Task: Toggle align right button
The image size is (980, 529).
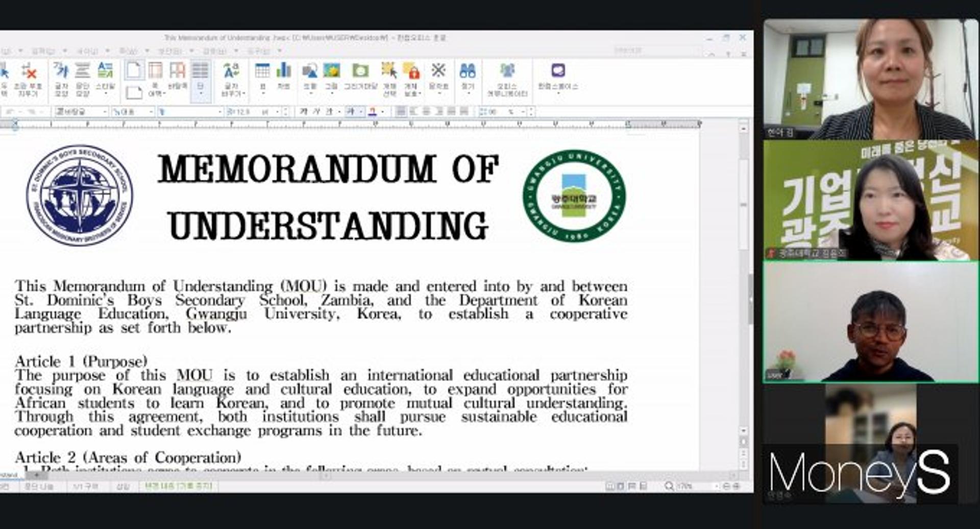Action: pos(439,111)
